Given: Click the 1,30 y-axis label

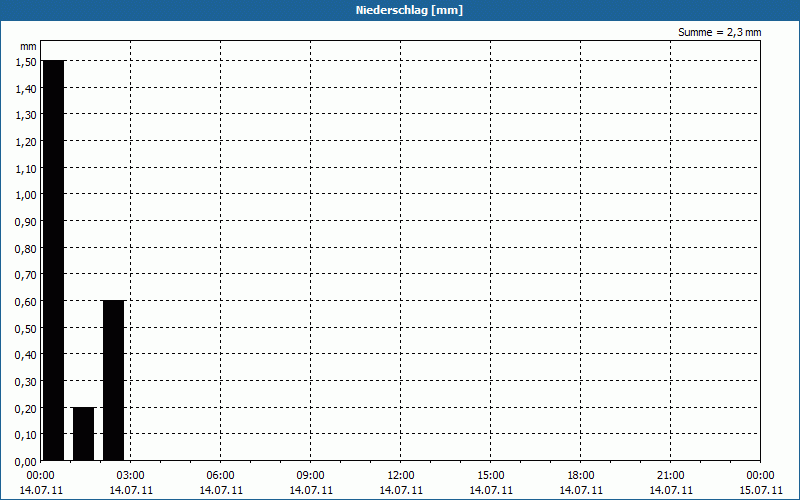Looking at the screenshot, I should 26,115.
